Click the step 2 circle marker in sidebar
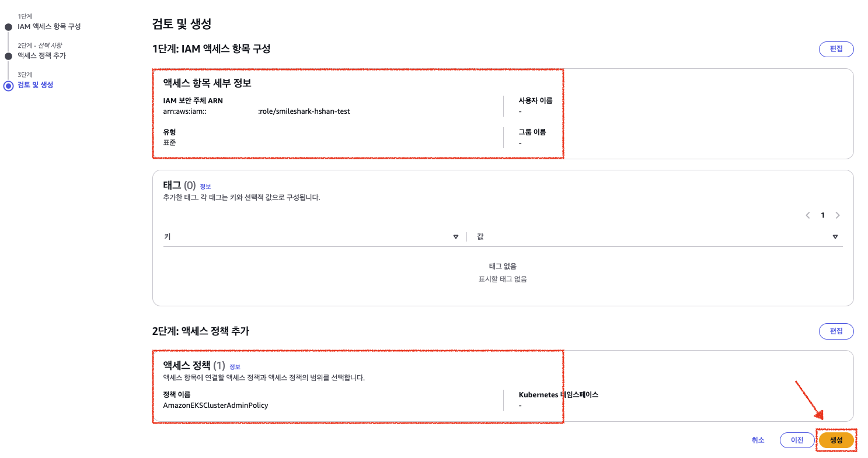868x458 pixels. (8, 56)
